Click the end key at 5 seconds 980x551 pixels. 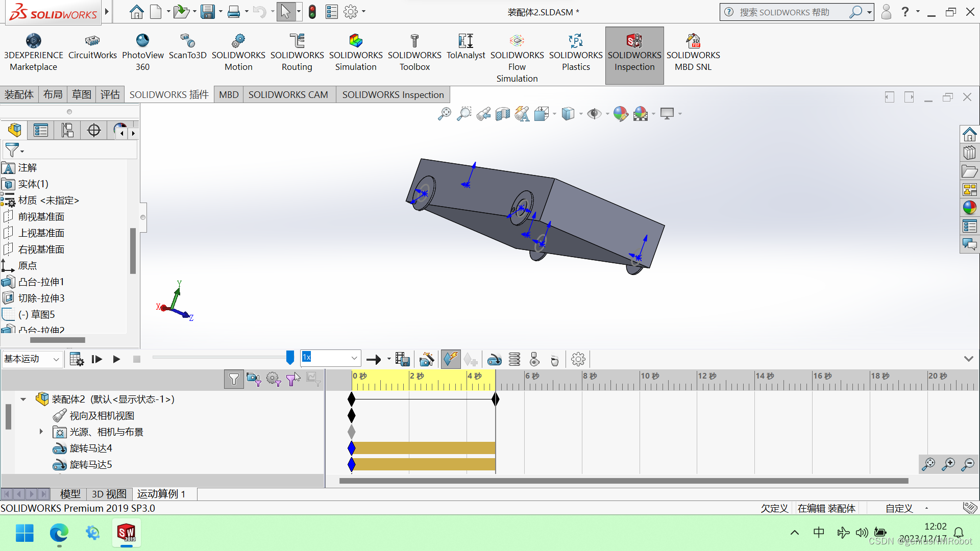[496, 399]
